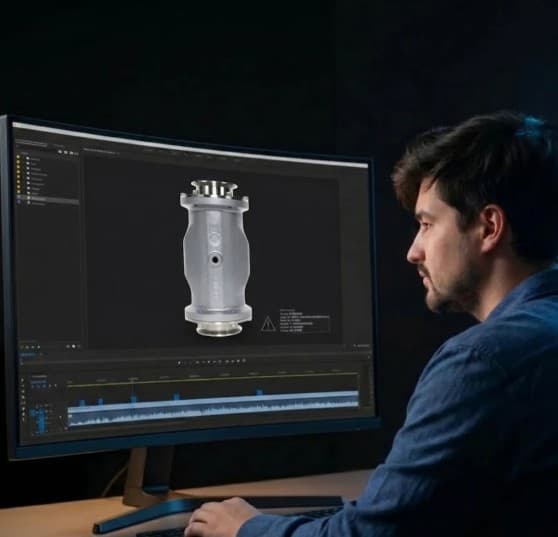
Task: Click the warning triangle icon in the preview
Action: click(268, 324)
